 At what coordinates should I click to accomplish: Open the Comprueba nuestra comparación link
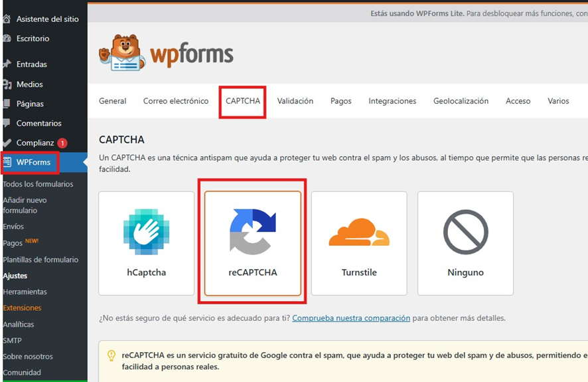[351, 318]
